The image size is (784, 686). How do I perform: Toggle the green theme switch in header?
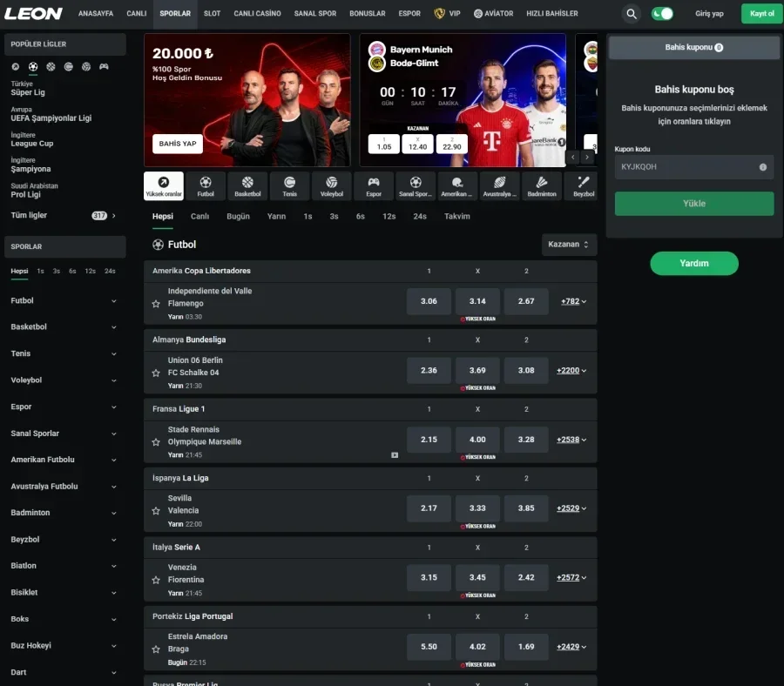(662, 13)
